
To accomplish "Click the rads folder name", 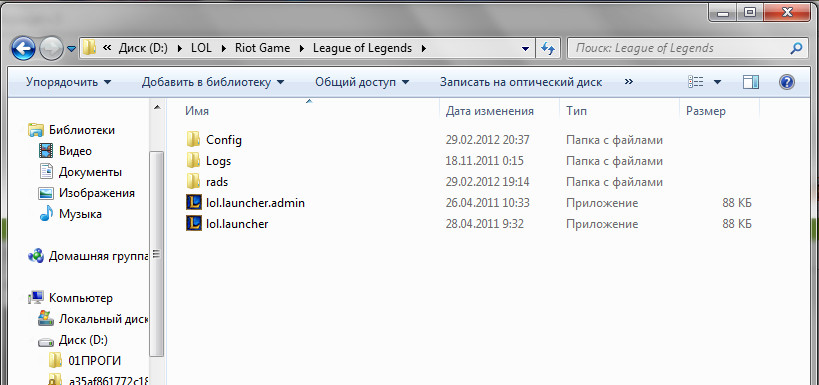I will click(x=217, y=182).
